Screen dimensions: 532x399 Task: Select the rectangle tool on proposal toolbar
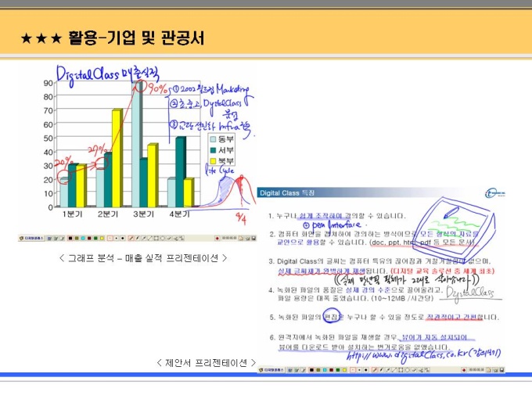point(401,370)
